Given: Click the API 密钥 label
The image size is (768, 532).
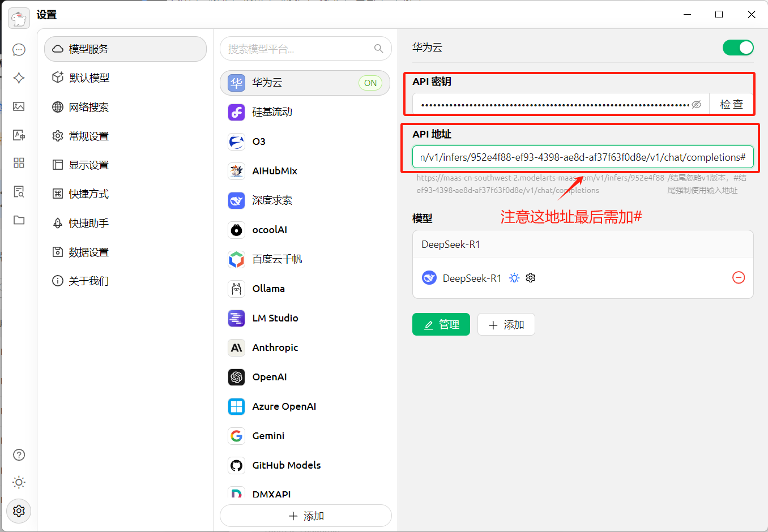Looking at the screenshot, I should 432,81.
